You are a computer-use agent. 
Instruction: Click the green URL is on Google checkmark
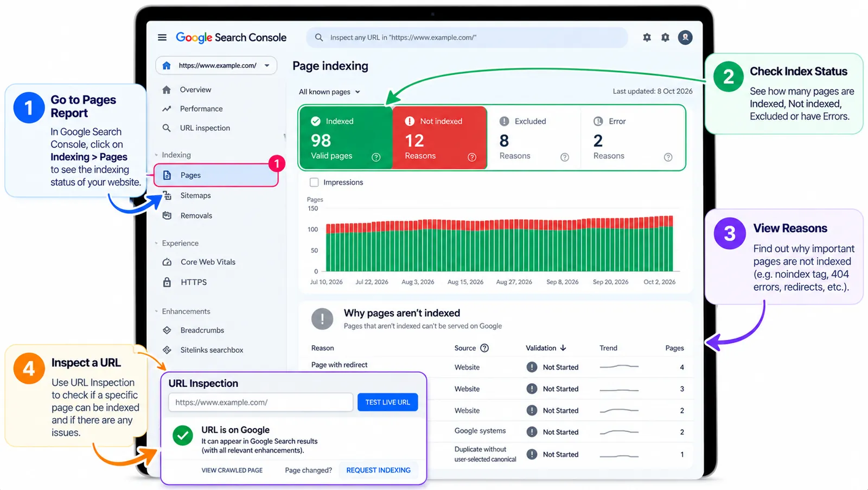183,435
